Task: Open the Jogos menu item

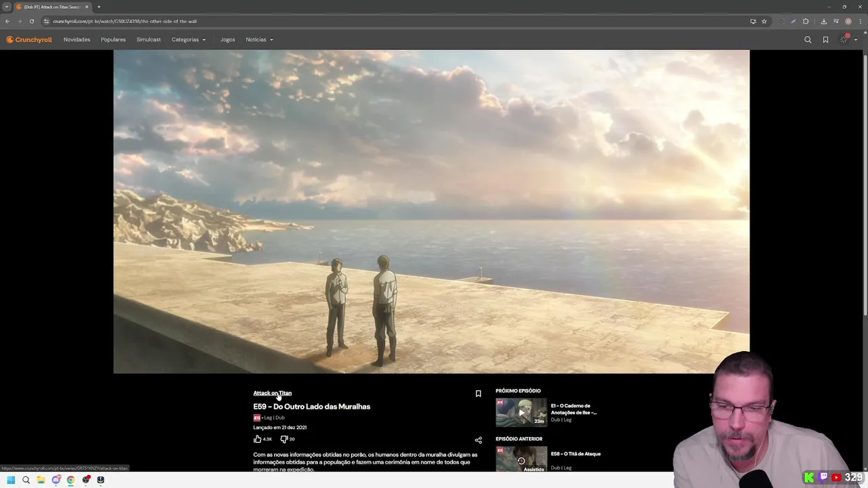Action: click(x=228, y=39)
